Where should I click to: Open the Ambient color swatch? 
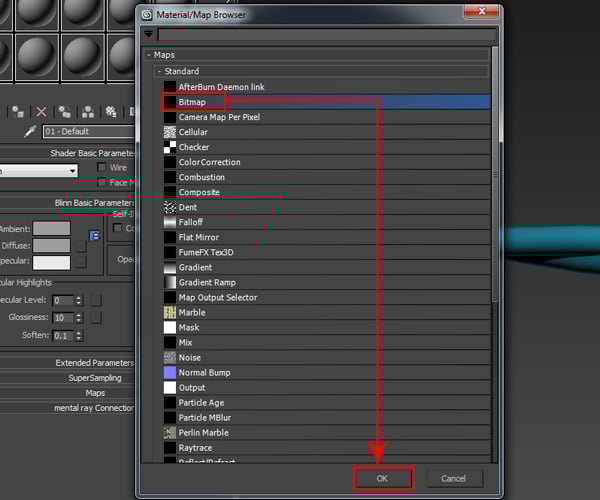coord(52,229)
